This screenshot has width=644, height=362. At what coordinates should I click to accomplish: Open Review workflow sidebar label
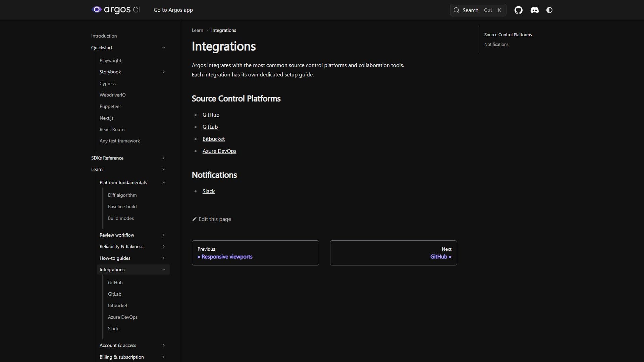tap(117, 235)
